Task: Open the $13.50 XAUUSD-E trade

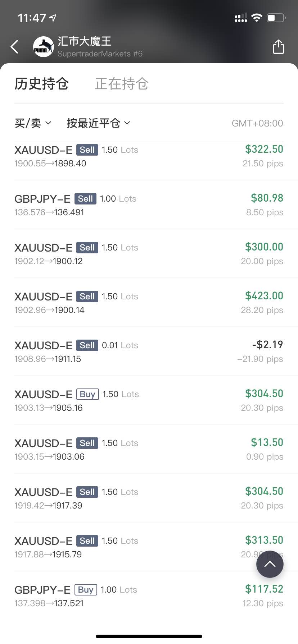Action: [x=149, y=449]
